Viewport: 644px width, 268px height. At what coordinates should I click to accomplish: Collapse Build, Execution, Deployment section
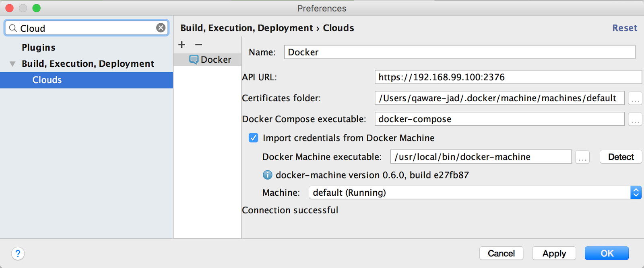pos(13,64)
